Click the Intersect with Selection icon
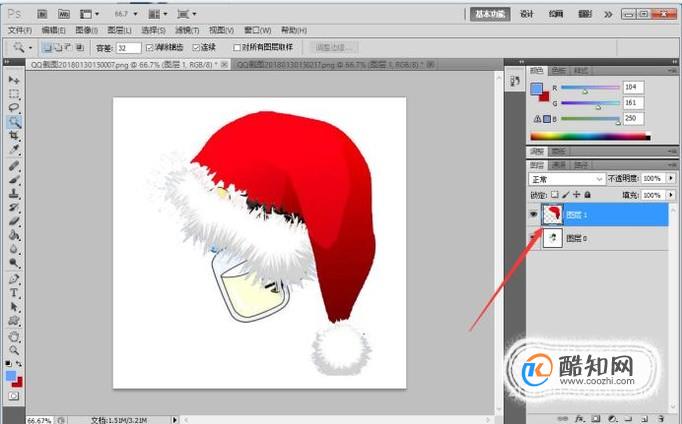The height and width of the screenshot is (424, 682). (80, 47)
